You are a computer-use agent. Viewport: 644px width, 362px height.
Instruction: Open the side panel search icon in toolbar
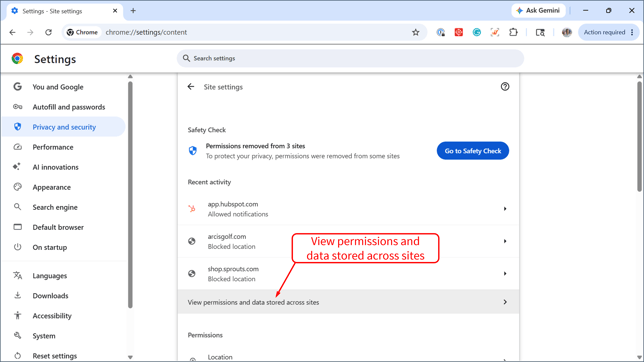[x=540, y=32]
